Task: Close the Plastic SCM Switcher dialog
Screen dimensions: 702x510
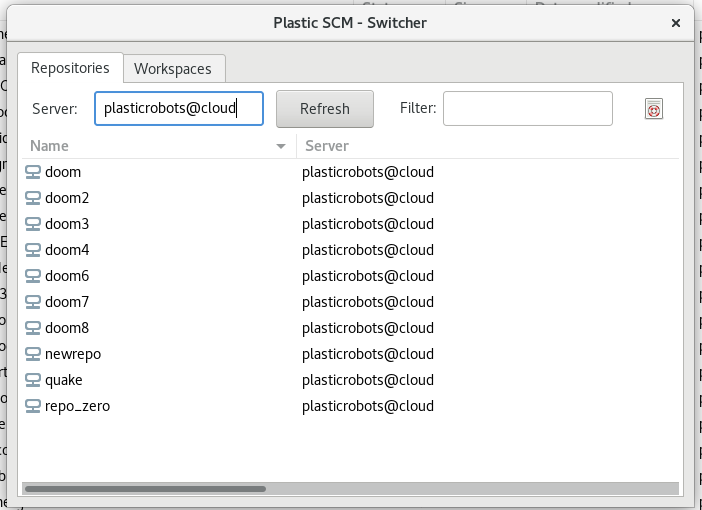Action: click(x=676, y=23)
